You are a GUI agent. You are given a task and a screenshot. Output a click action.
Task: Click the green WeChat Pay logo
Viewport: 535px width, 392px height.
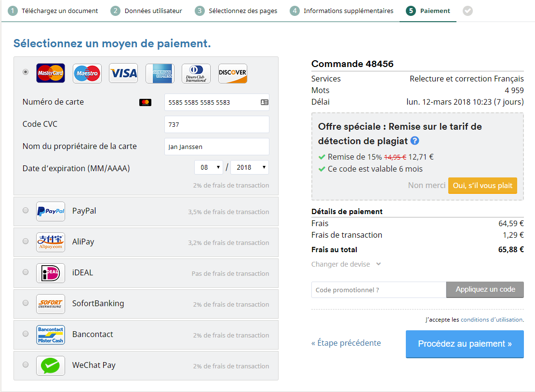pos(51,365)
